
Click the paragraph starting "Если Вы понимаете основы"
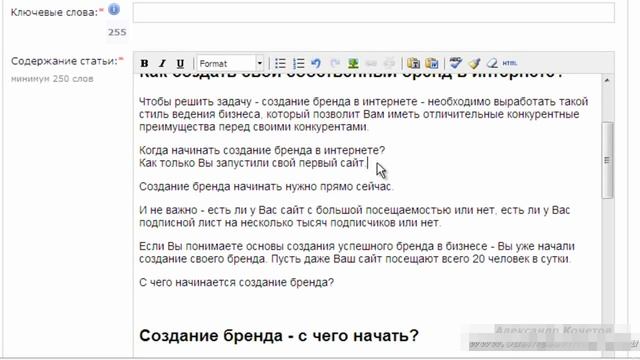pyautogui.click(x=357, y=253)
